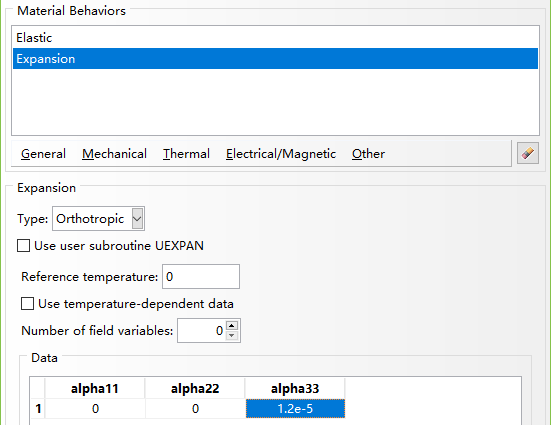Click row 1 header in Data table
The width and height of the screenshot is (551, 425).
pos(38,408)
